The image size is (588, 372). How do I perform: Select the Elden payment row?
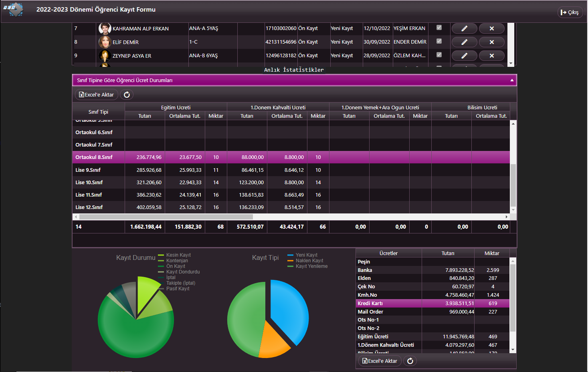point(432,278)
